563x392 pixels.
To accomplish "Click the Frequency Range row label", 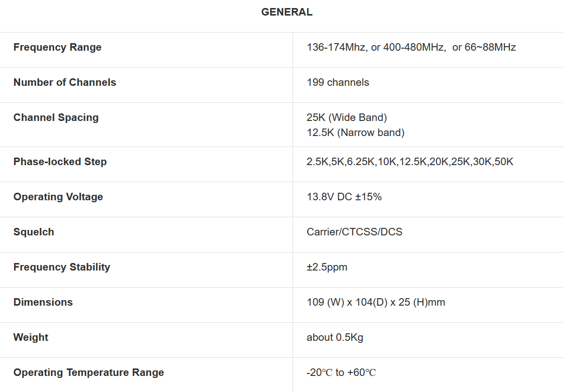I will 57,47.
